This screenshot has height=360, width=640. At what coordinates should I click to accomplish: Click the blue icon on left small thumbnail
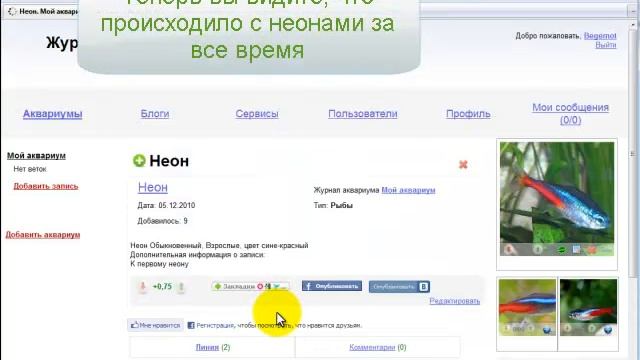coord(547,330)
